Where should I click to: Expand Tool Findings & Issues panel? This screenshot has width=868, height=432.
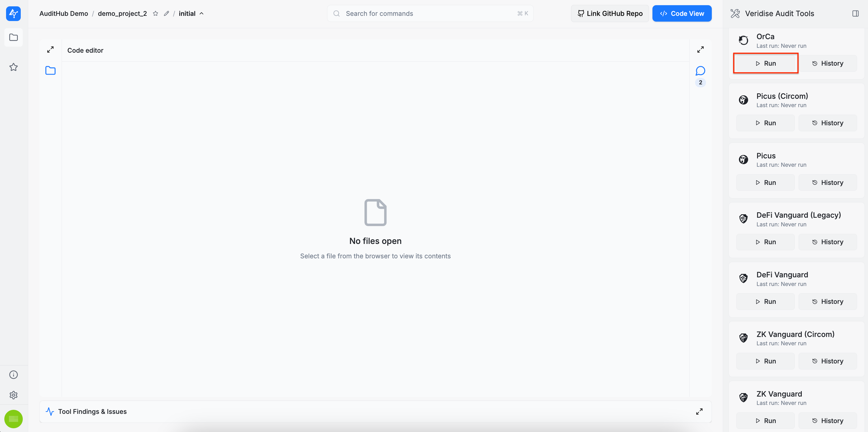click(x=699, y=412)
